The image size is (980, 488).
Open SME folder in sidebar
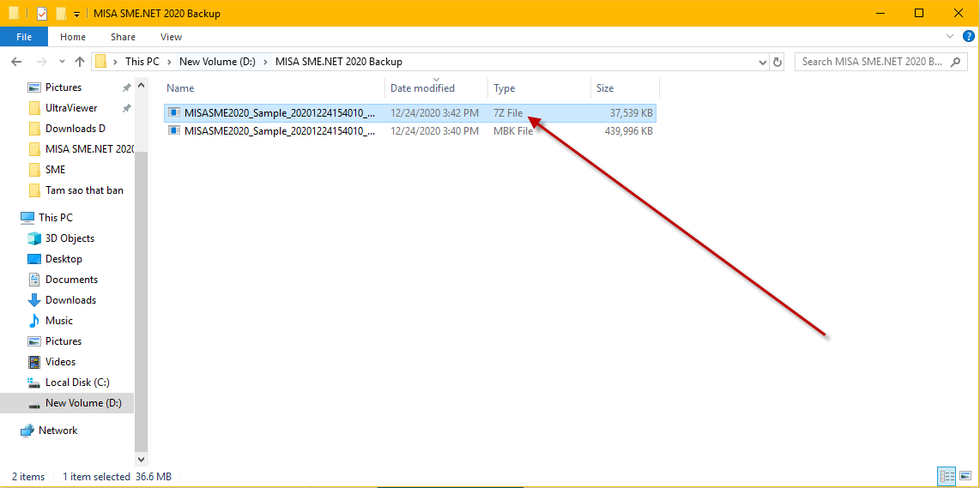(x=55, y=170)
